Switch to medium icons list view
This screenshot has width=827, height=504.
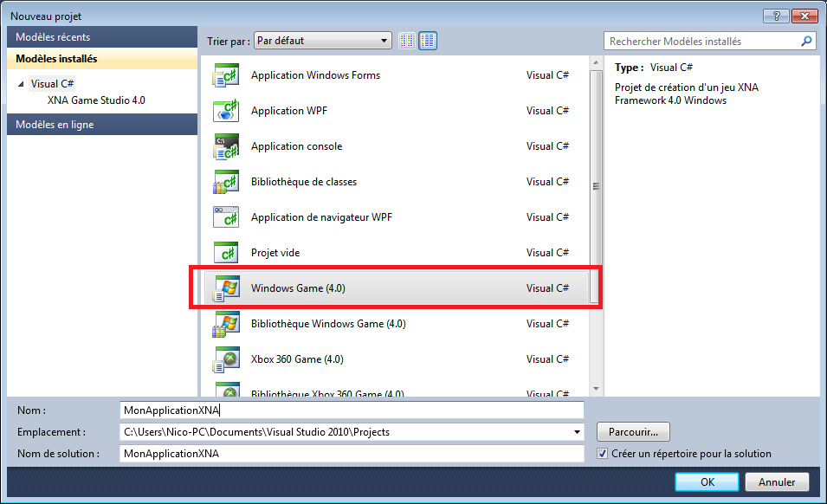tap(428, 41)
